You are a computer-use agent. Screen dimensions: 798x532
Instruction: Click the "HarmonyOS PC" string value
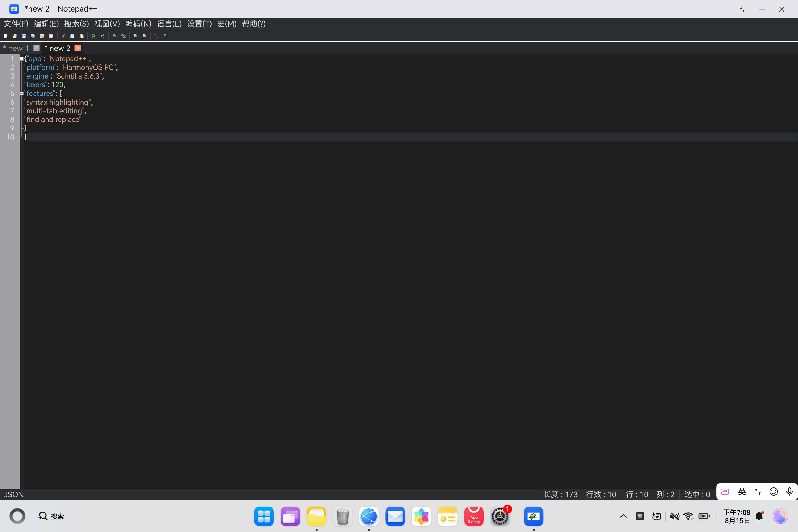pos(88,67)
